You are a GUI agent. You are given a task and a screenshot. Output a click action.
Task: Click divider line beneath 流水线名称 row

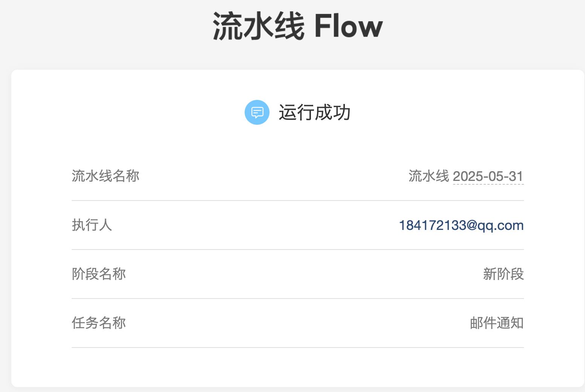(x=298, y=201)
